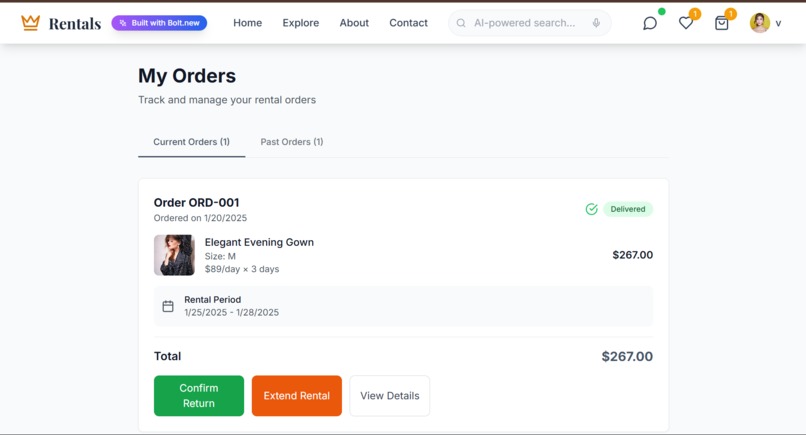Image resolution: width=806 pixels, height=435 pixels.
Task: Open the chat messages icon
Action: coord(650,23)
